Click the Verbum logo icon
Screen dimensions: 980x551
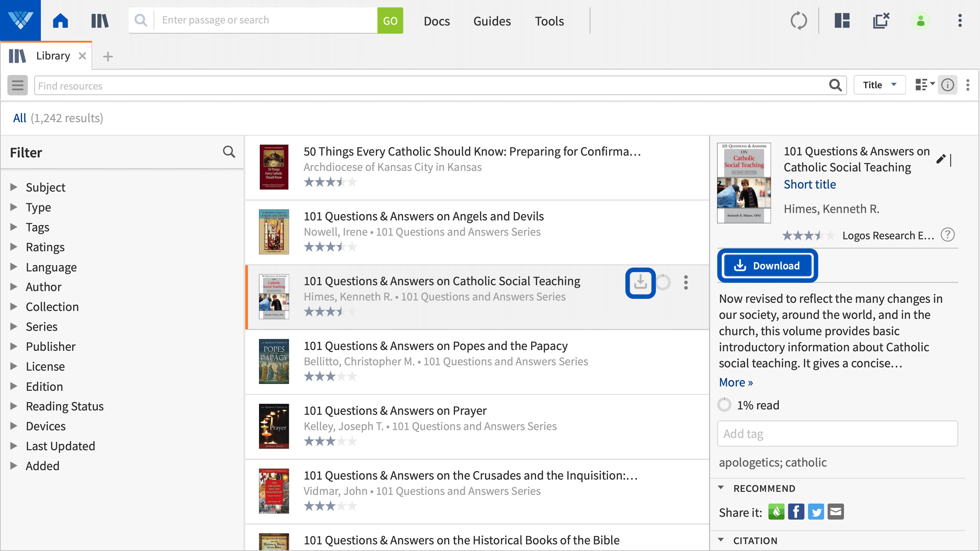pyautogui.click(x=20, y=20)
